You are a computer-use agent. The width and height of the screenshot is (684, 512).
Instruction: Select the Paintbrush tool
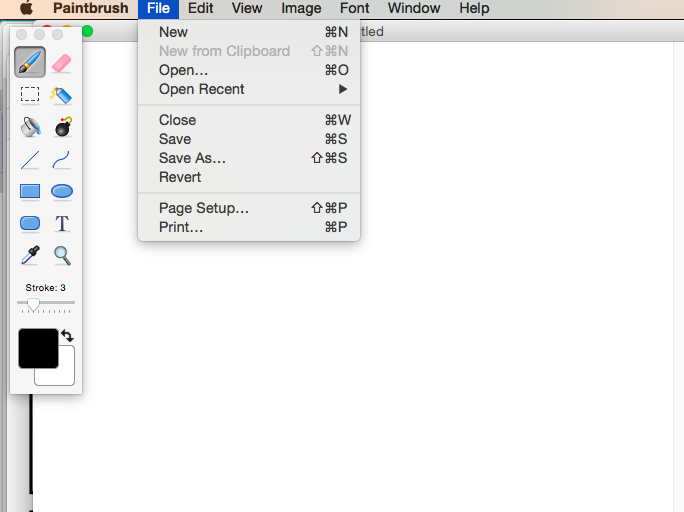[x=30, y=62]
